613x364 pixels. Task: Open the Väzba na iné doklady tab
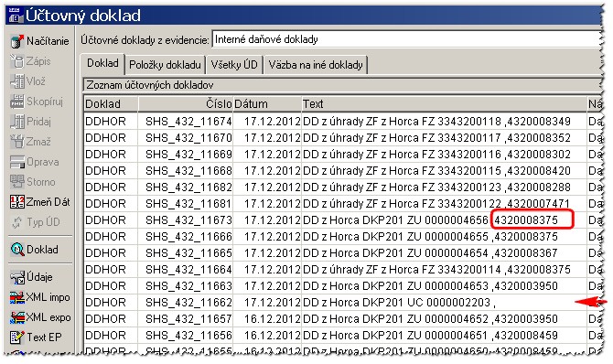pyautogui.click(x=316, y=65)
